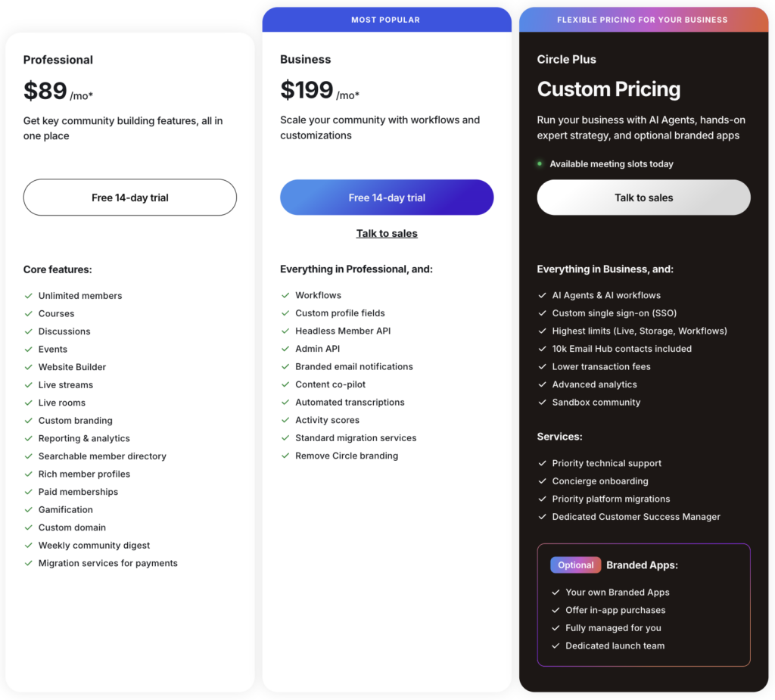Click the checkmark beside Remove Circle branding
Screen dimensions: 775x700
286,456
